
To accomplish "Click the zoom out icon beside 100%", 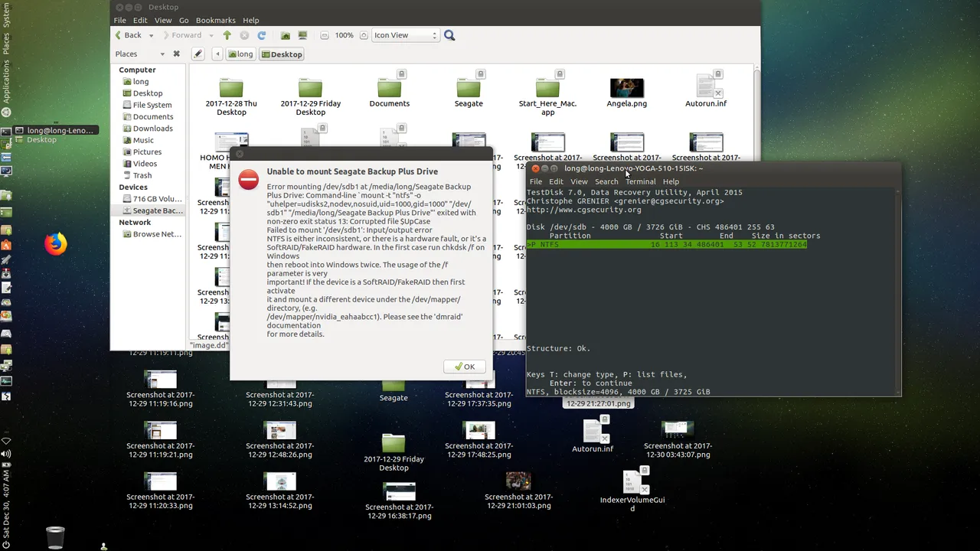I will tap(325, 35).
